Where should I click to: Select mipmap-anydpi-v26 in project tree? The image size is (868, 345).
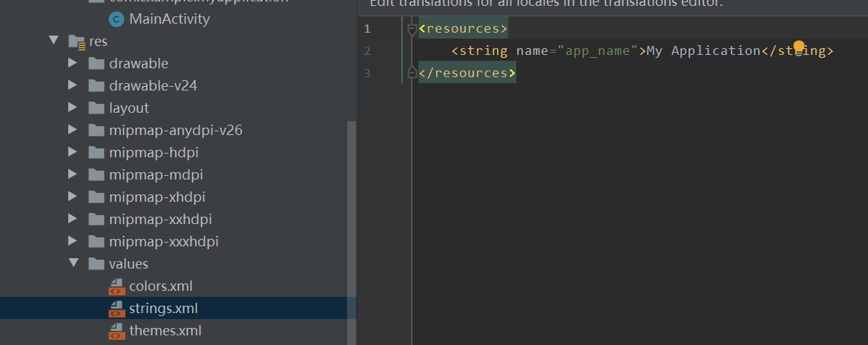[175, 131]
